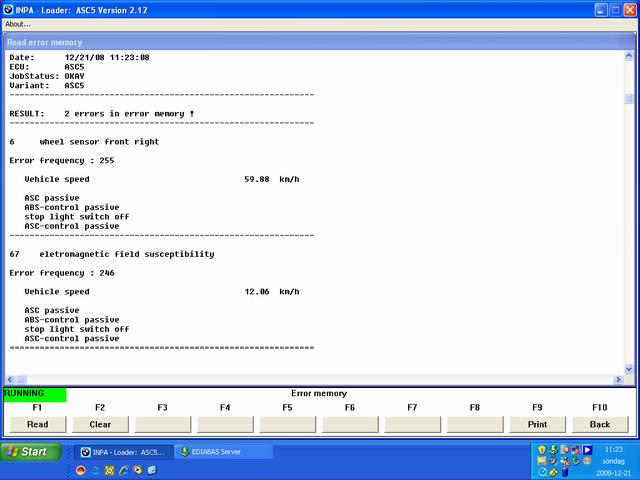Screen dimensions: 640x480
Task: Click the F1 Read button
Action: [37, 424]
